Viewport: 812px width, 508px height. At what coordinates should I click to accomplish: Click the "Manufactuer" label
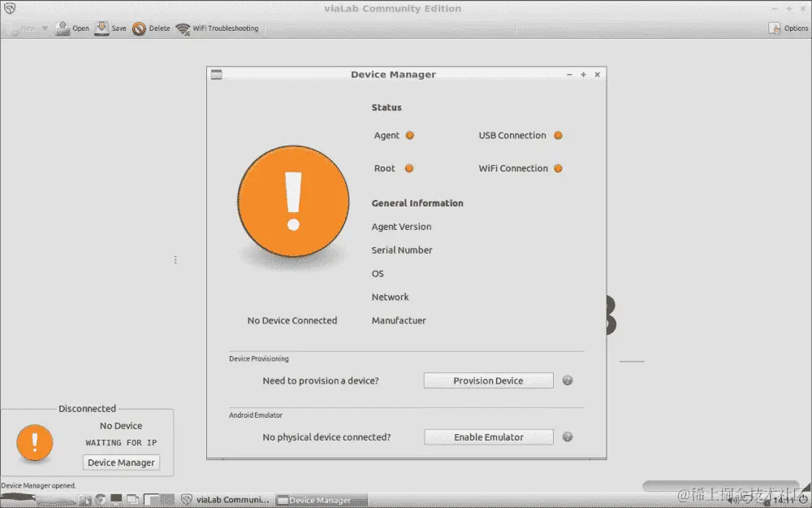pos(399,320)
